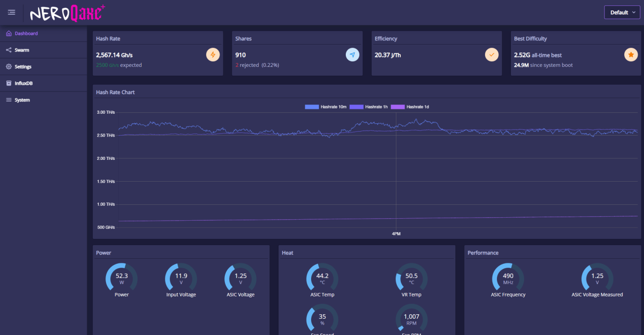Image resolution: width=644 pixels, height=335 pixels.
Task: Click the star icon on Best Difficulty card
Action: tap(631, 54)
